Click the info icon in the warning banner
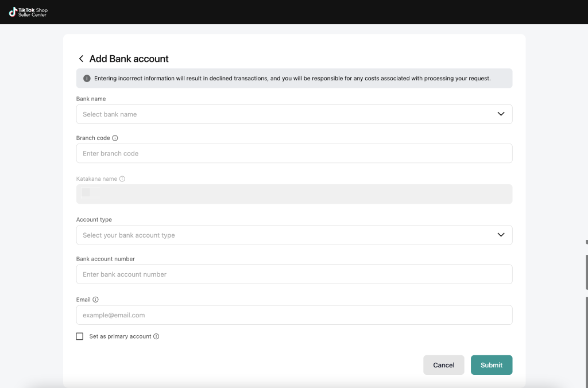This screenshot has height=388, width=588. point(87,78)
